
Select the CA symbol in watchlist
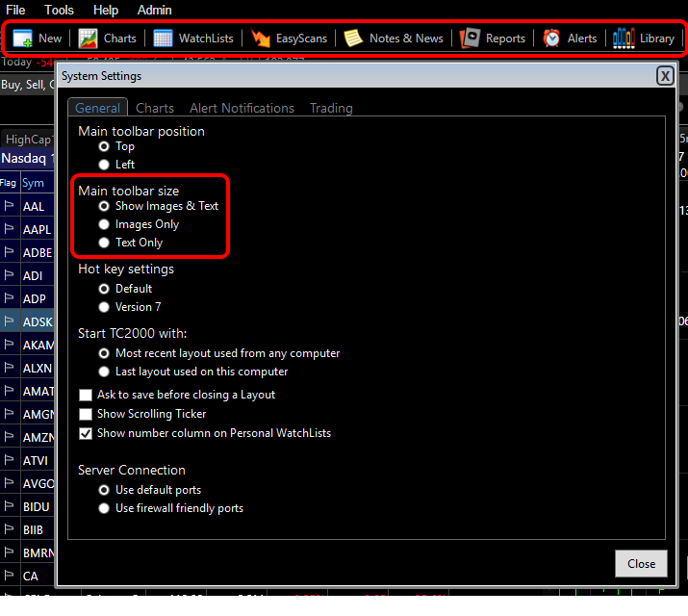pyautogui.click(x=30, y=577)
